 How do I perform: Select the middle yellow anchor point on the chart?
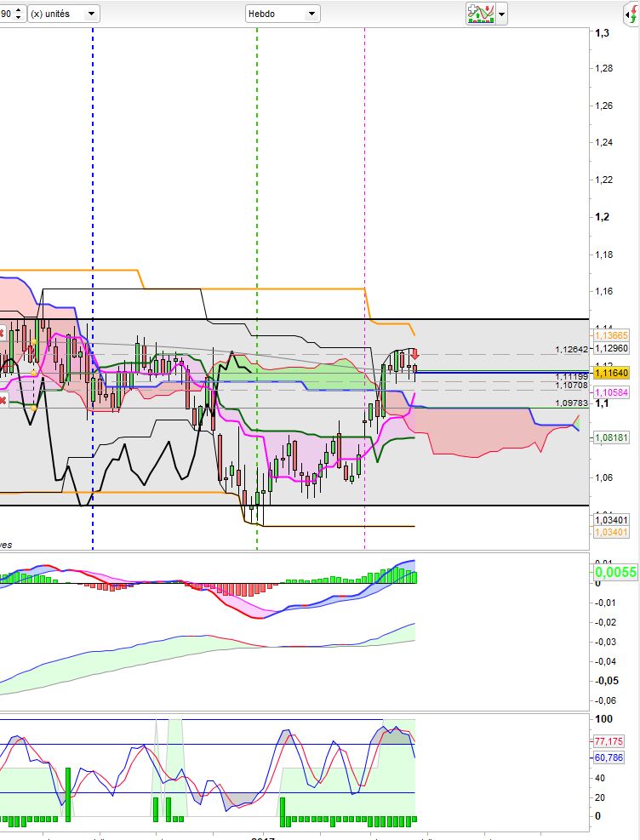click(34, 372)
